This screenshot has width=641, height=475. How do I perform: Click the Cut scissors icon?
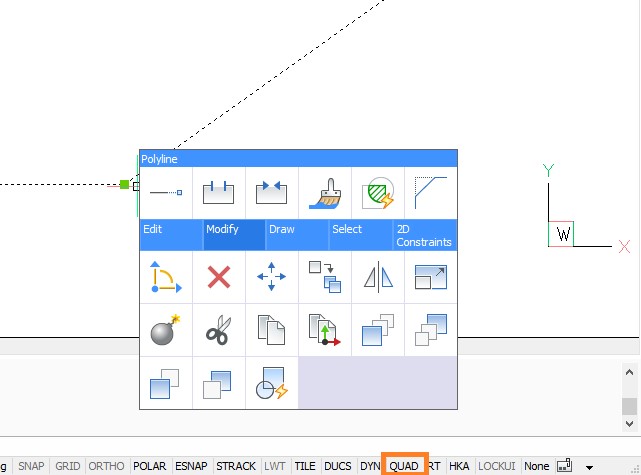click(x=219, y=330)
